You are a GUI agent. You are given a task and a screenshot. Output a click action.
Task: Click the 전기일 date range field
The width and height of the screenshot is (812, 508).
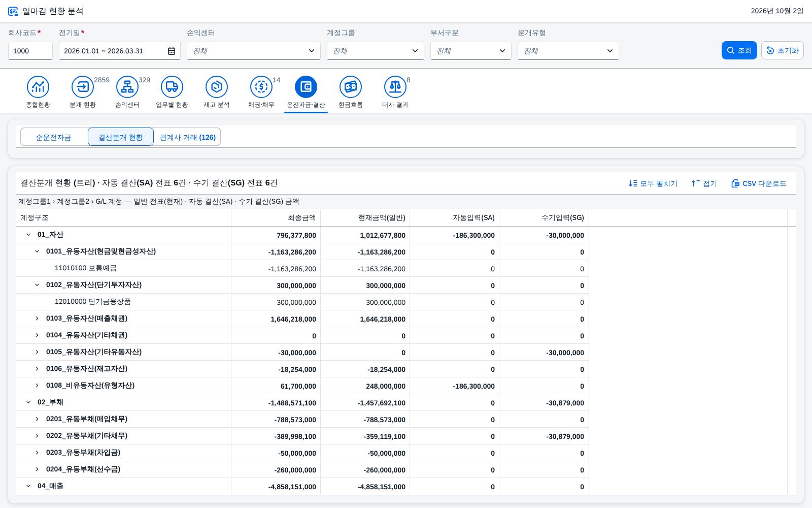coord(120,51)
